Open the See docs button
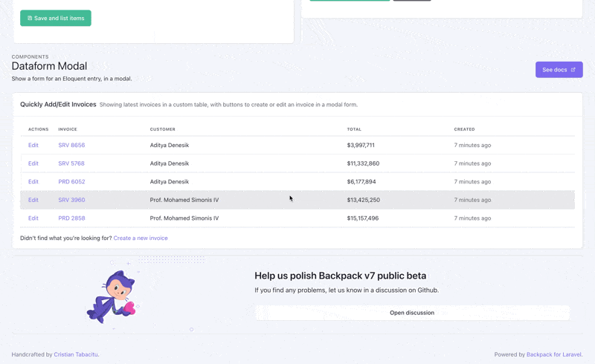 pos(559,70)
